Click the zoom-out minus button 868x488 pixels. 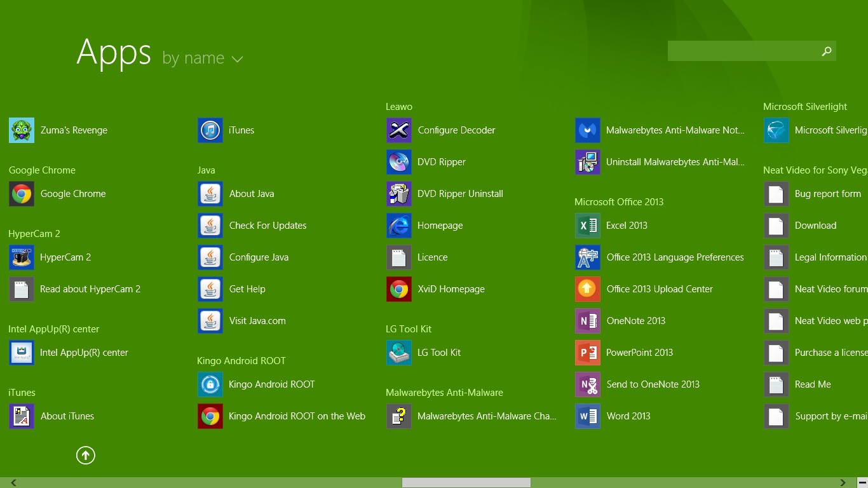(x=862, y=483)
